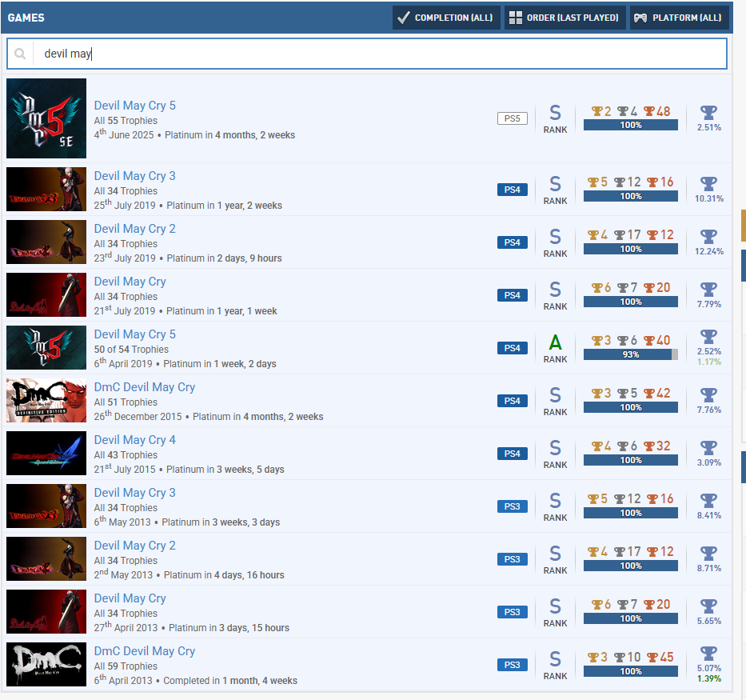This screenshot has height=700, width=746.
Task: Open the PS5 Devil May Cry 5 title link
Action: click(134, 106)
